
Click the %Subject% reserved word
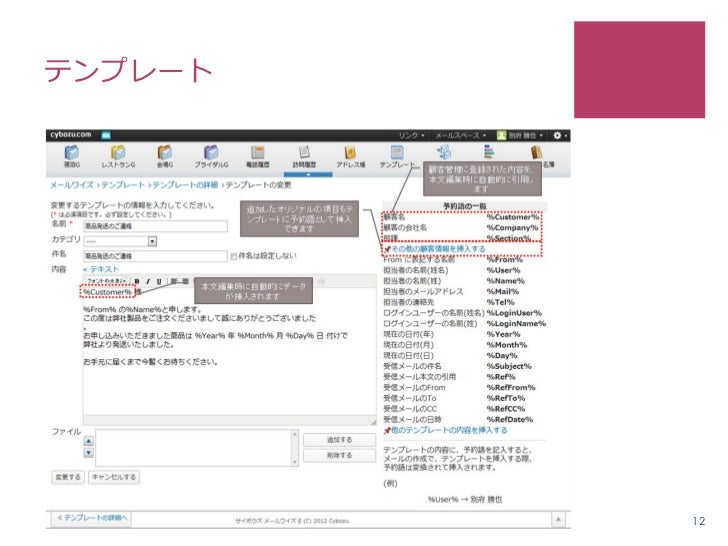(509, 366)
